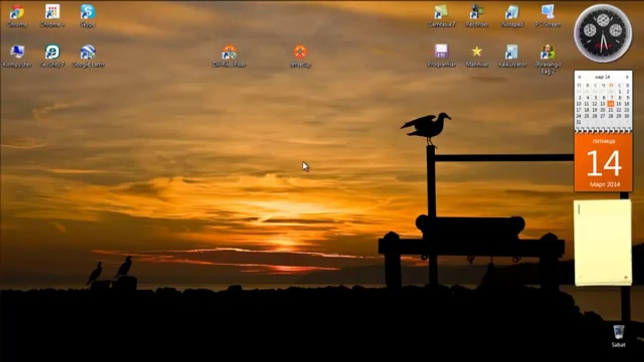Click the calendar month title header
The width and height of the screenshot is (644, 362).
[x=603, y=77]
